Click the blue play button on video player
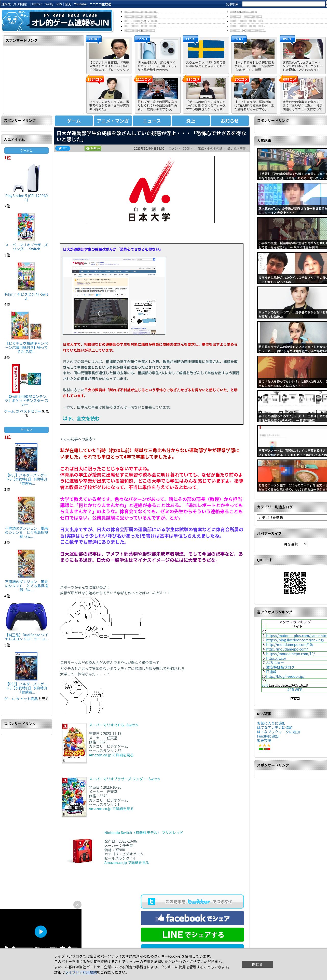The width and height of the screenshot is (327, 980). pos(41,931)
